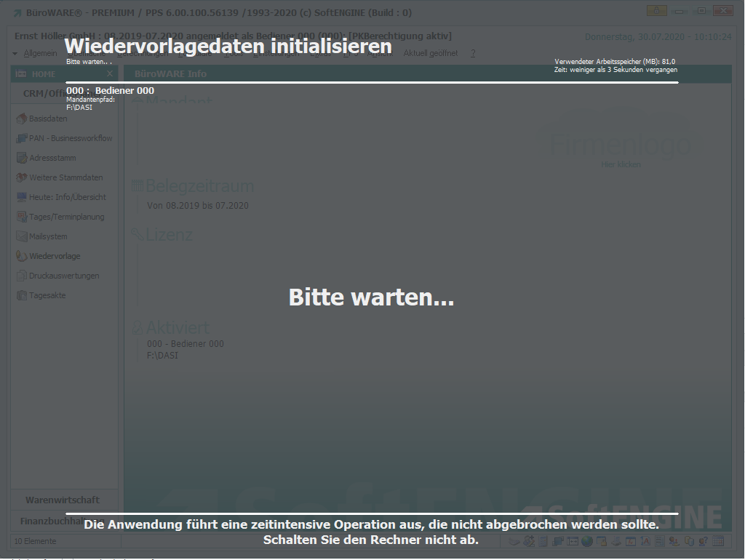Click the calendar grid icon in the status bar
This screenshot has width=745, height=560.
pyautogui.click(x=718, y=541)
